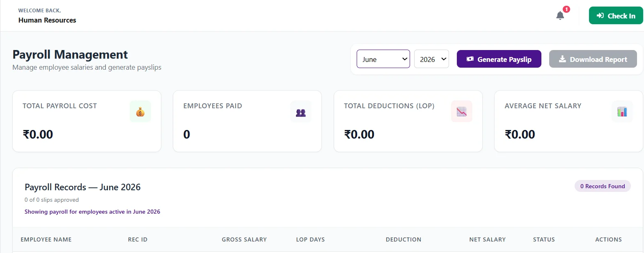Click the Average Net Salary bar chart icon
This screenshot has height=253, width=644.
pos(622,112)
